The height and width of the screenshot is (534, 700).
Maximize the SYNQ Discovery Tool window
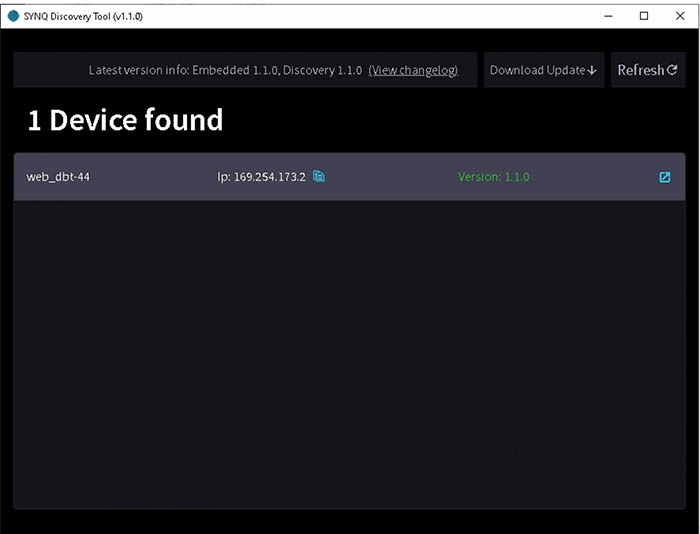pos(644,16)
